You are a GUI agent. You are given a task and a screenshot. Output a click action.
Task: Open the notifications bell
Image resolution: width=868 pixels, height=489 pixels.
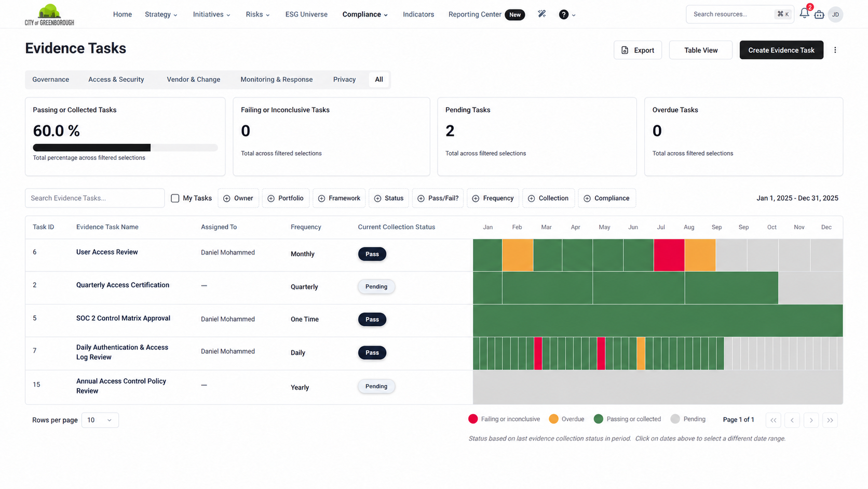804,14
